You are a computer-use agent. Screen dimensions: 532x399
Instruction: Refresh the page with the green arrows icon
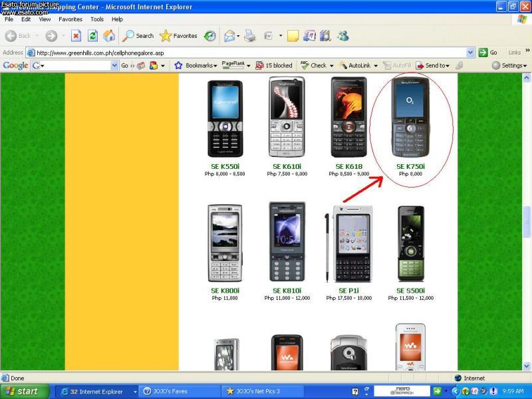tap(92, 36)
